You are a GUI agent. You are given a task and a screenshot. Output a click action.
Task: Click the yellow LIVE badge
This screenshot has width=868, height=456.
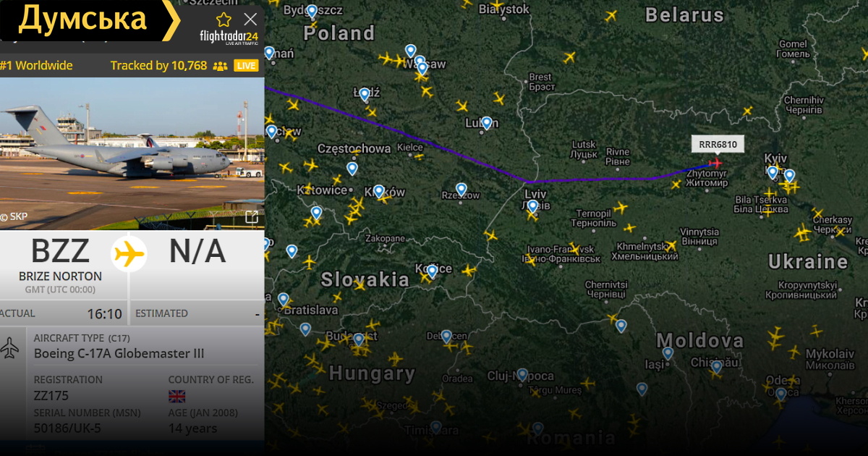246,66
